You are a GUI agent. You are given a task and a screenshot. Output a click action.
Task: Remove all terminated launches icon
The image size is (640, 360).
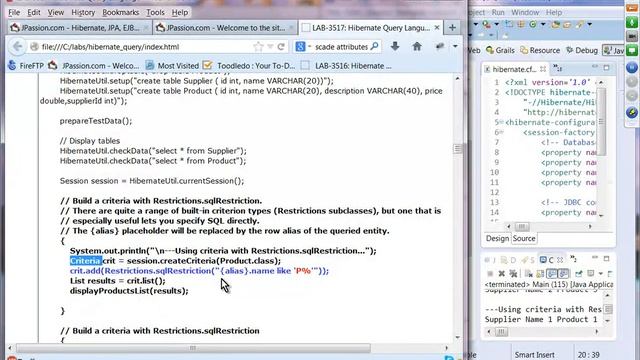point(513,273)
